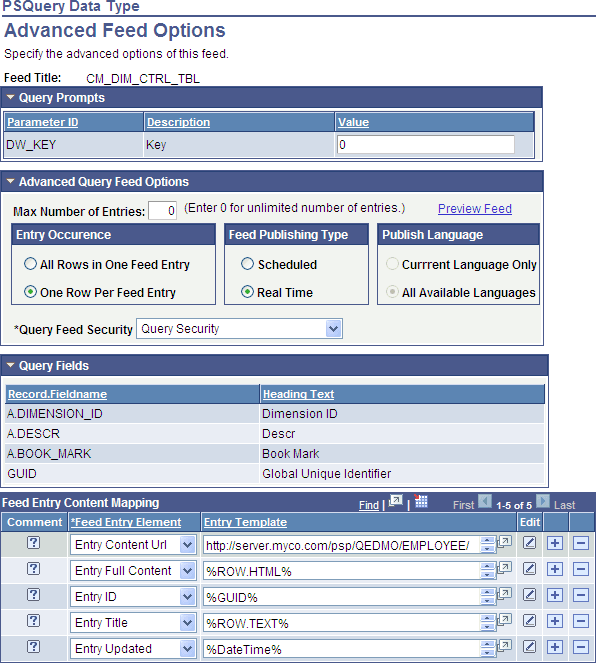The height and width of the screenshot is (663, 596).
Task: Open the Entry Updated element dropdown
Action: click(x=187, y=649)
